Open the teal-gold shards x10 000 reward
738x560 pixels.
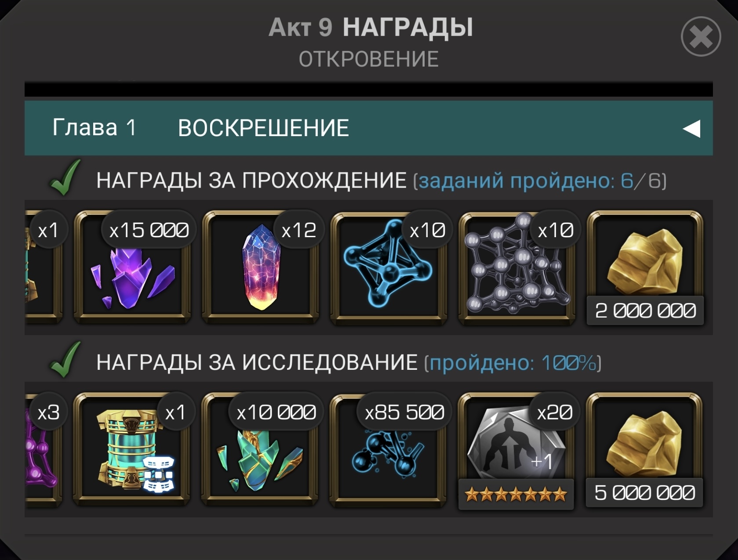click(x=260, y=449)
